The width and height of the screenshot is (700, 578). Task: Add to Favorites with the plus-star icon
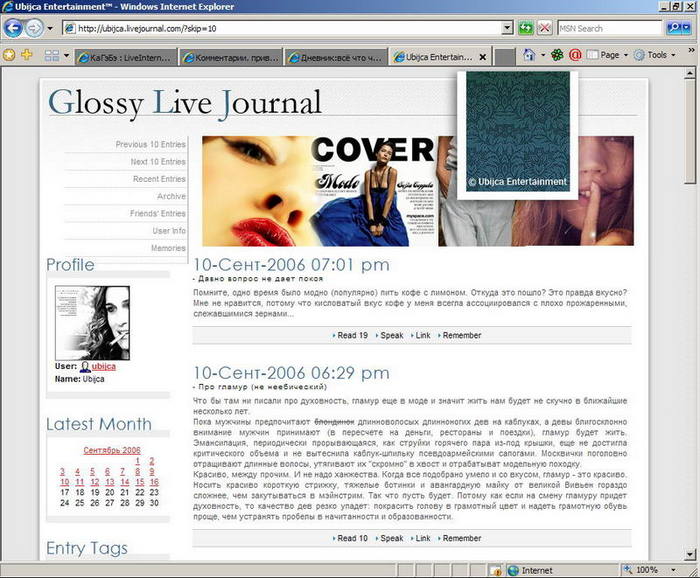click(27, 55)
